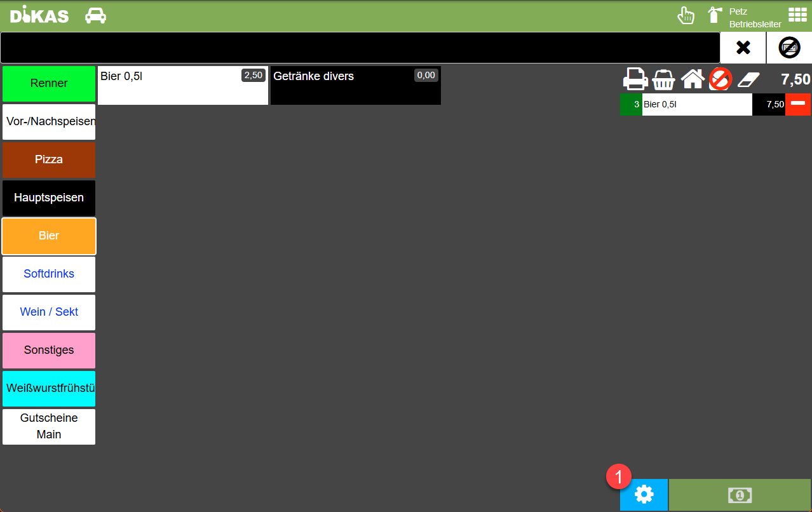The width and height of the screenshot is (812, 512).
Task: Click the home icon
Action: (x=693, y=79)
